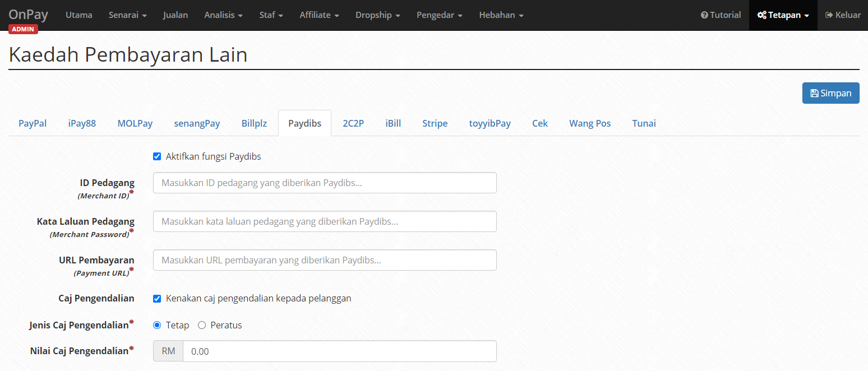Screen dimensions: 868x371
Task: Click the Keluar logout icon
Action: coord(829,15)
